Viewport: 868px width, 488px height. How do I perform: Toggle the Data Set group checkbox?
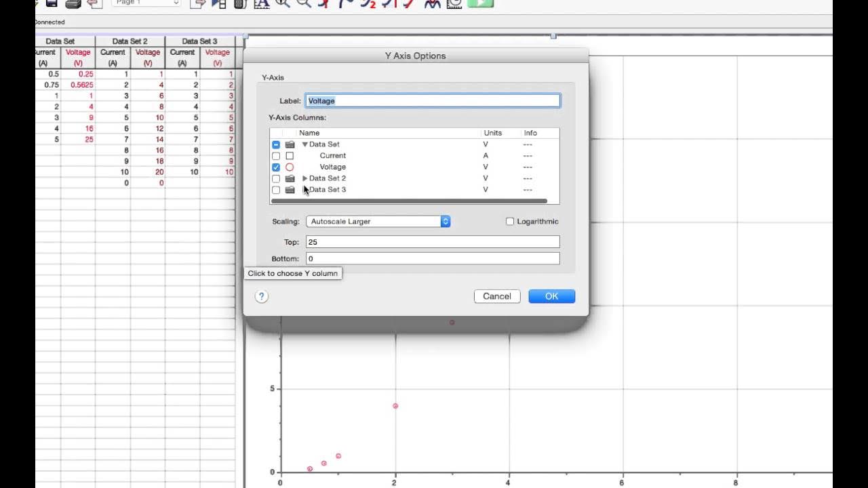(x=276, y=144)
